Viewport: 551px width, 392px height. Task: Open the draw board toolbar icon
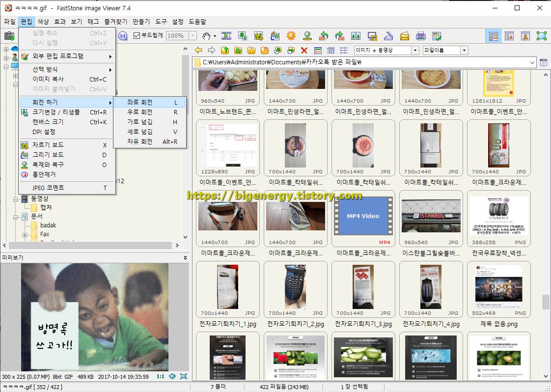click(x=275, y=36)
